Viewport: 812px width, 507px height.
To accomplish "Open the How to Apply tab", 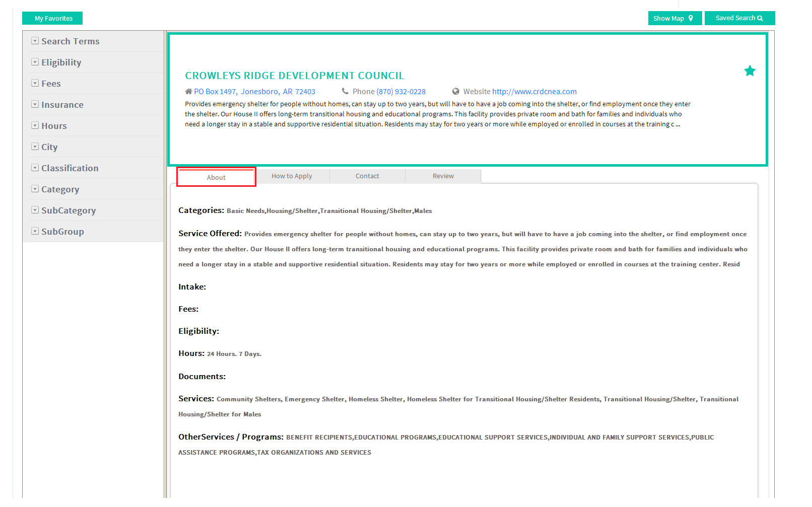I will 292,176.
